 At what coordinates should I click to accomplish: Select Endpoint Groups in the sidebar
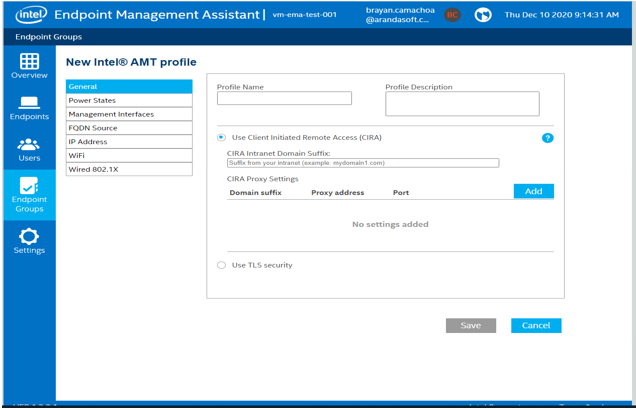(x=29, y=195)
